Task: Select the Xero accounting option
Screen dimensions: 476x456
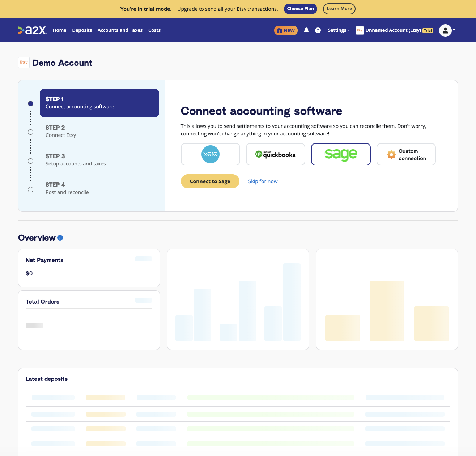Action: [x=211, y=154]
